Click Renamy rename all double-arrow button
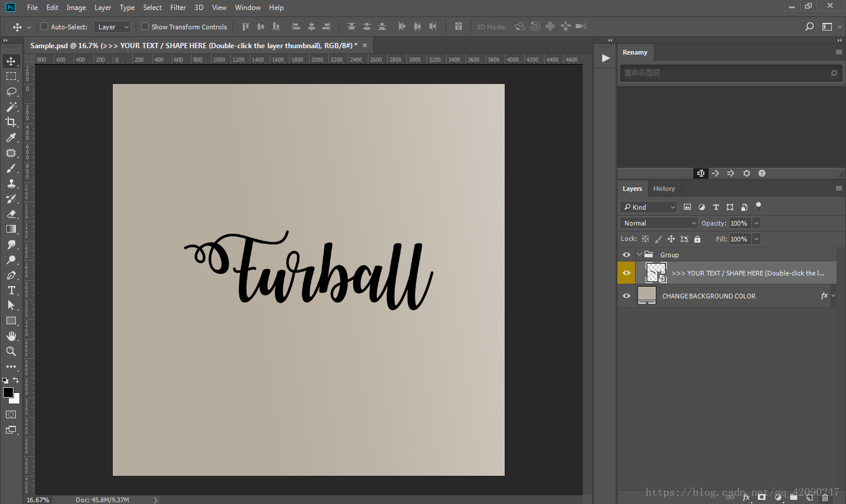This screenshot has width=846, height=504. coord(731,173)
